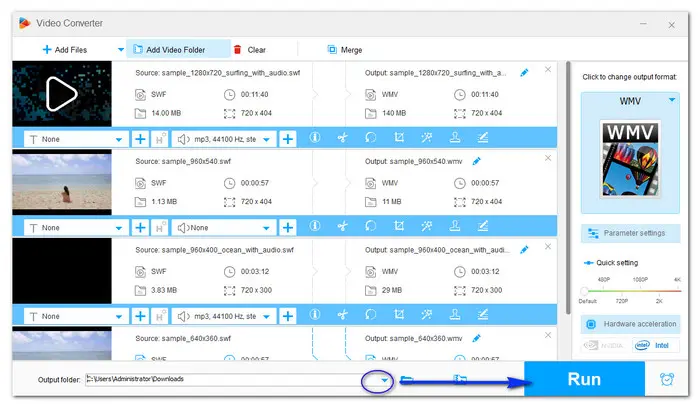Open subtitle None dropdown on surfing row

[76, 139]
